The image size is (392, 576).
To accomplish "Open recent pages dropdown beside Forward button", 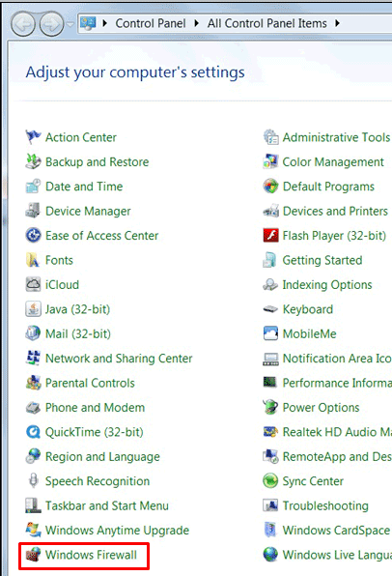I will [70, 24].
